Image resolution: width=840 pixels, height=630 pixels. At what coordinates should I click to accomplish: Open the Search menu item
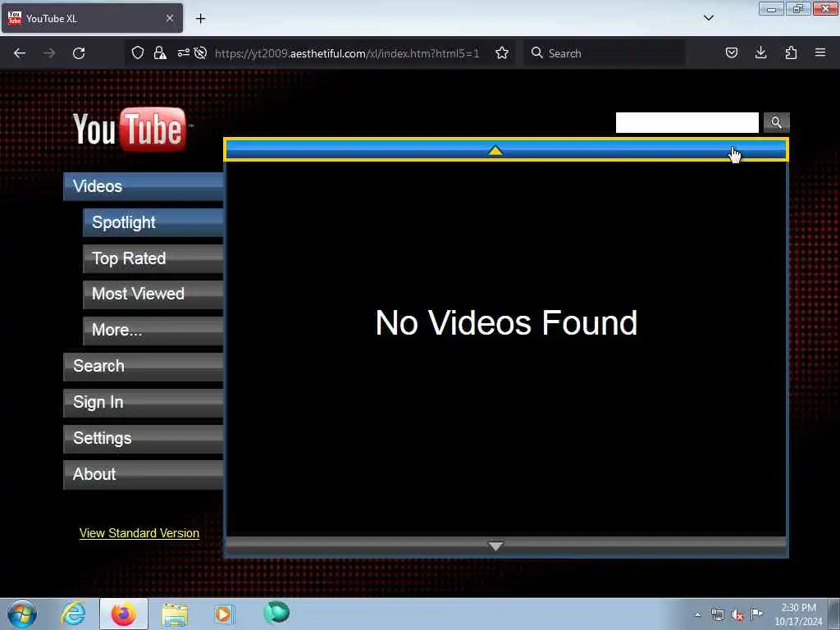(143, 366)
